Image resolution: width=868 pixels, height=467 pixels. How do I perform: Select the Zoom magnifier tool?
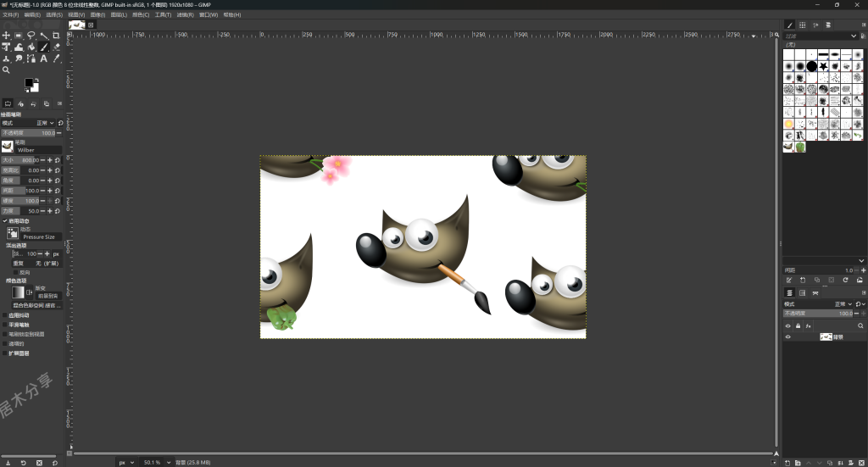(x=6, y=69)
